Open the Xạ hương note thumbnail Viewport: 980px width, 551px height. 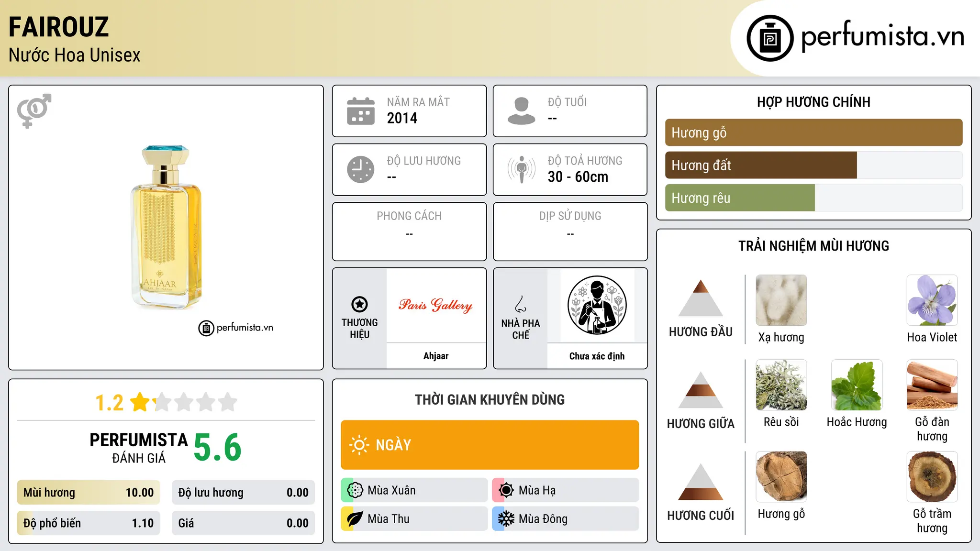(781, 300)
